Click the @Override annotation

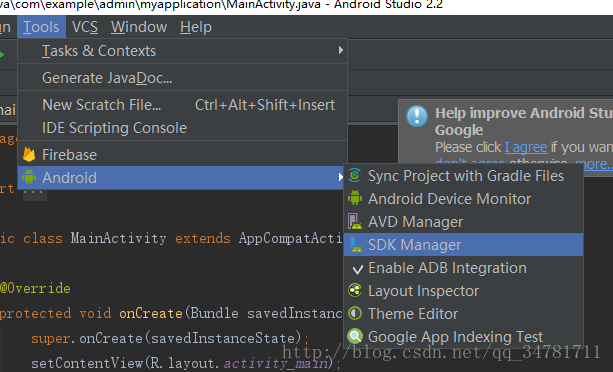pyautogui.click(x=35, y=288)
